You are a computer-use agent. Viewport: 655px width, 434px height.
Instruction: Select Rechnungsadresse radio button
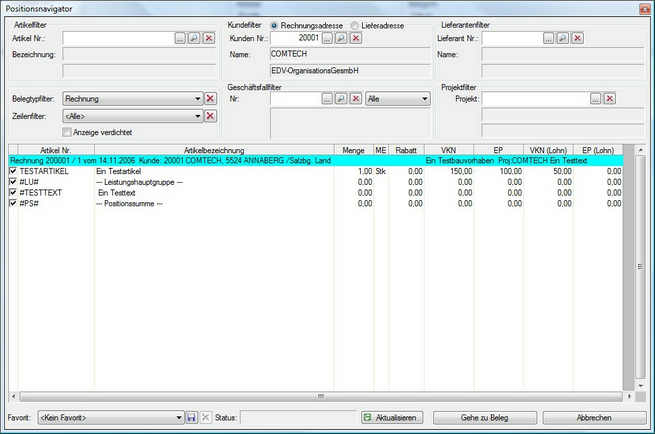274,26
